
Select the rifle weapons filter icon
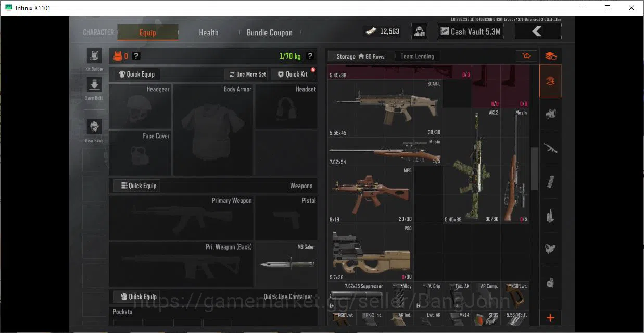point(550,148)
